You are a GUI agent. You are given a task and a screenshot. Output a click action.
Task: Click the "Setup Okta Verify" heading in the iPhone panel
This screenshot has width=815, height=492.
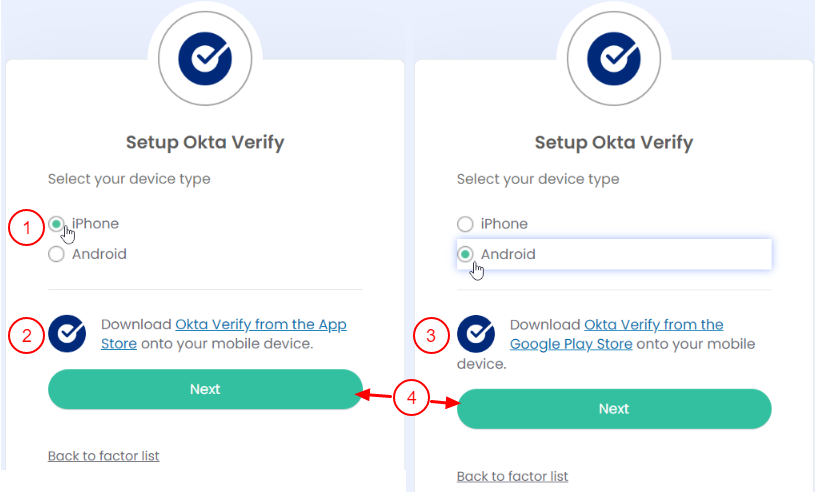coord(205,142)
